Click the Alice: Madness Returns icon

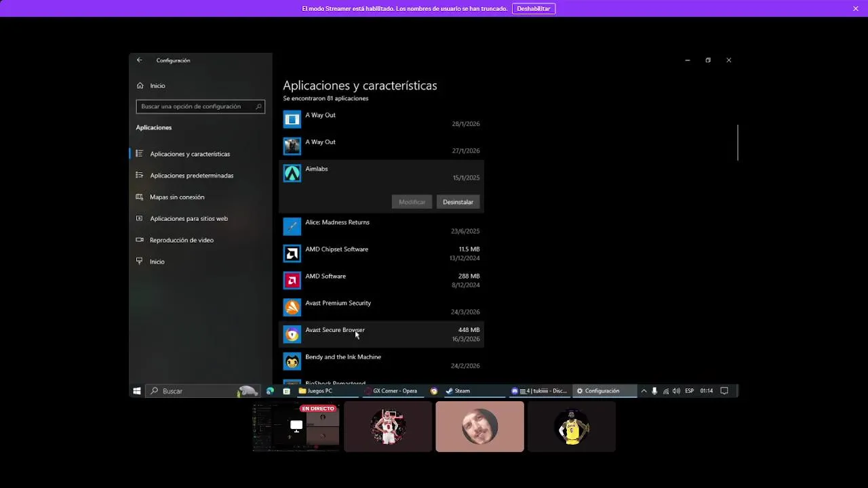pyautogui.click(x=292, y=227)
